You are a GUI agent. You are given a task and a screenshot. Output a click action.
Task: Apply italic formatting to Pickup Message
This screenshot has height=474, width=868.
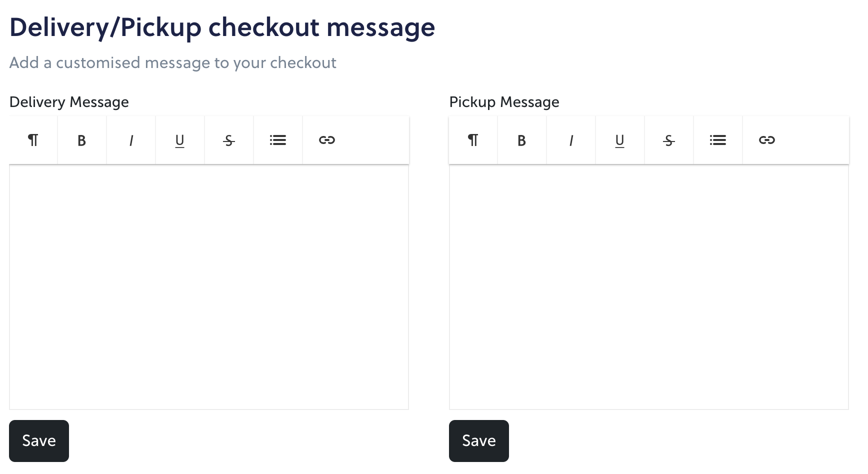[x=571, y=140]
